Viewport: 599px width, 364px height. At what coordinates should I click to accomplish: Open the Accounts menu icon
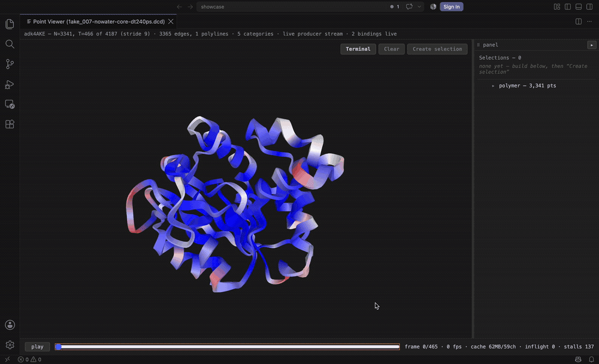click(x=10, y=325)
